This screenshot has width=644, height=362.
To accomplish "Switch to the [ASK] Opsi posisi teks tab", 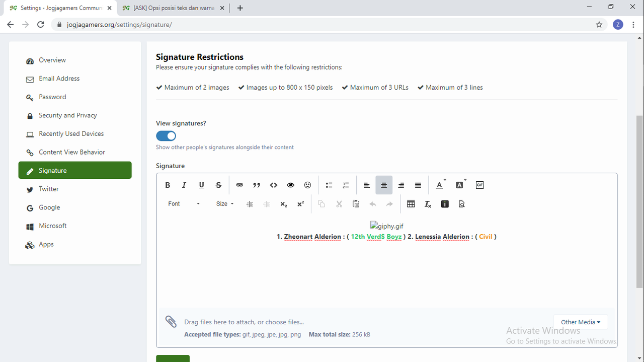I will (174, 8).
